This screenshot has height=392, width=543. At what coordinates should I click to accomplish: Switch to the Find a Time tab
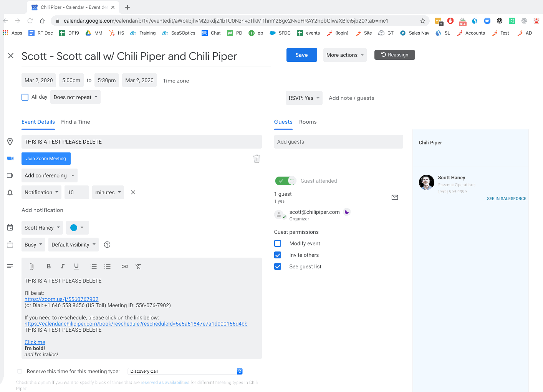76,122
